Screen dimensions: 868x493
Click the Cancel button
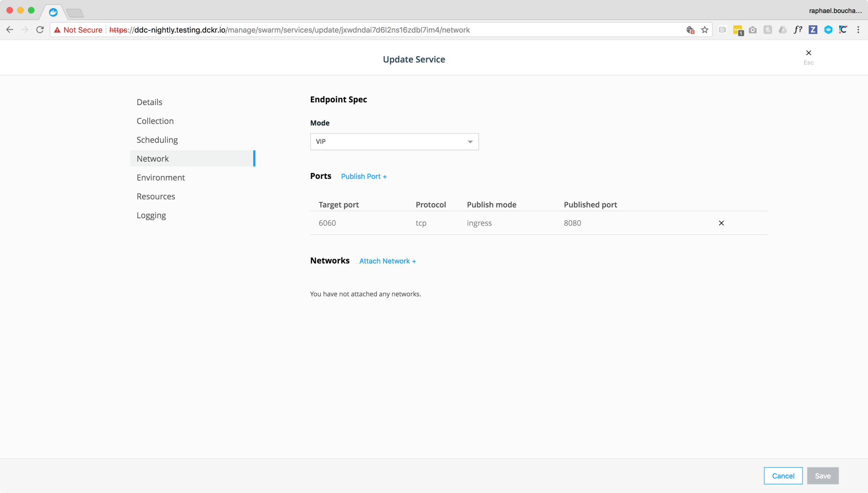[783, 476]
